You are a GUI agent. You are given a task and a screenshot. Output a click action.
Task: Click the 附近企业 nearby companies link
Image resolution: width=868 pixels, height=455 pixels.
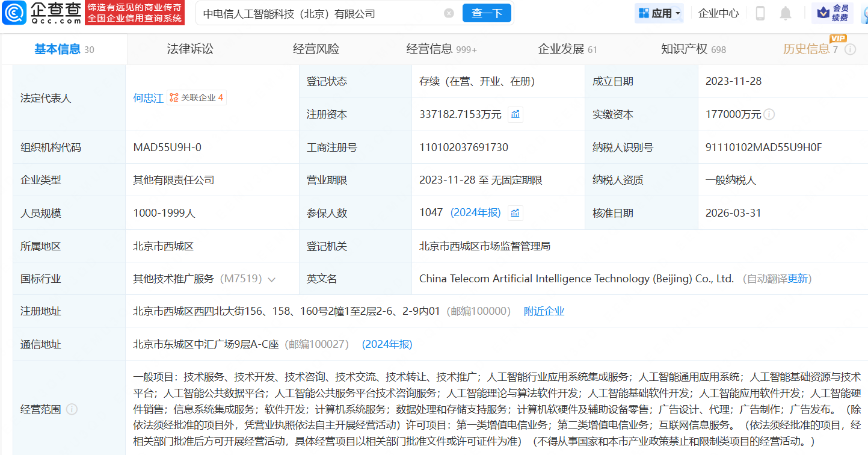pos(544,311)
